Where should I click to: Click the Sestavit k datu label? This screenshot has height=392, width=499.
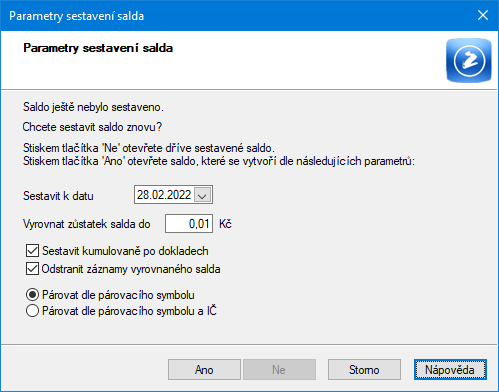tap(58, 196)
